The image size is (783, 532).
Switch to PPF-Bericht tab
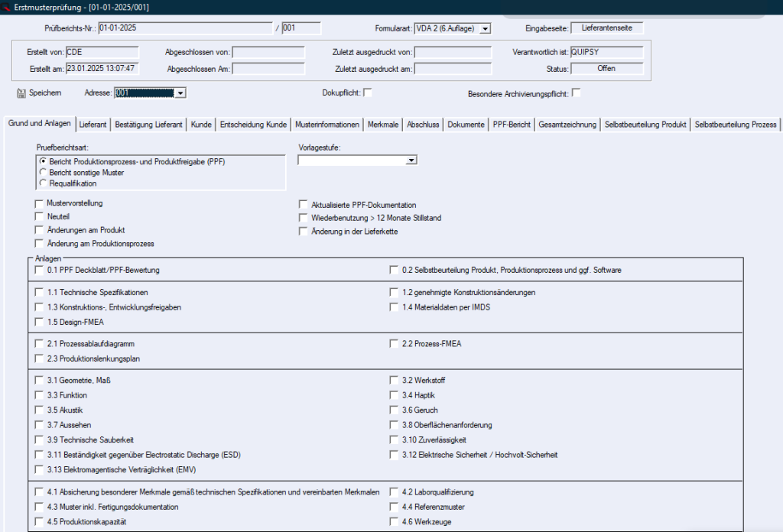click(x=512, y=125)
